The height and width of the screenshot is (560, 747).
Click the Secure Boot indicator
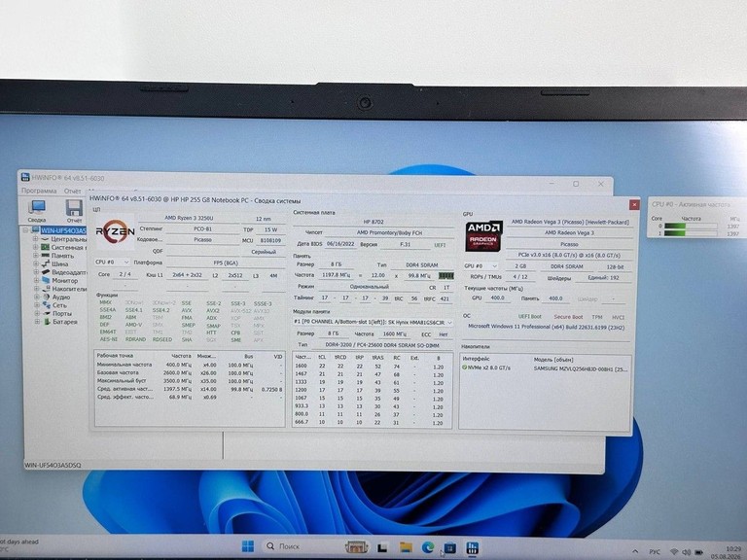[x=568, y=317]
